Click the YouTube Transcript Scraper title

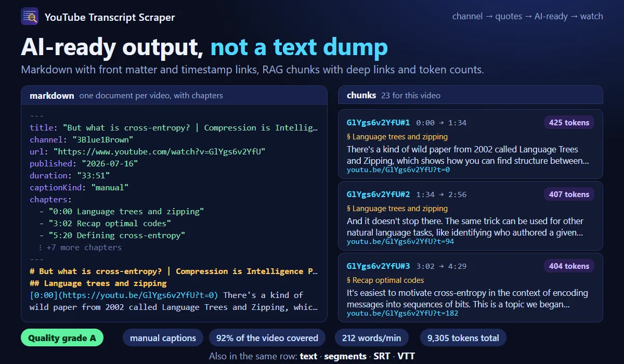coord(110,17)
